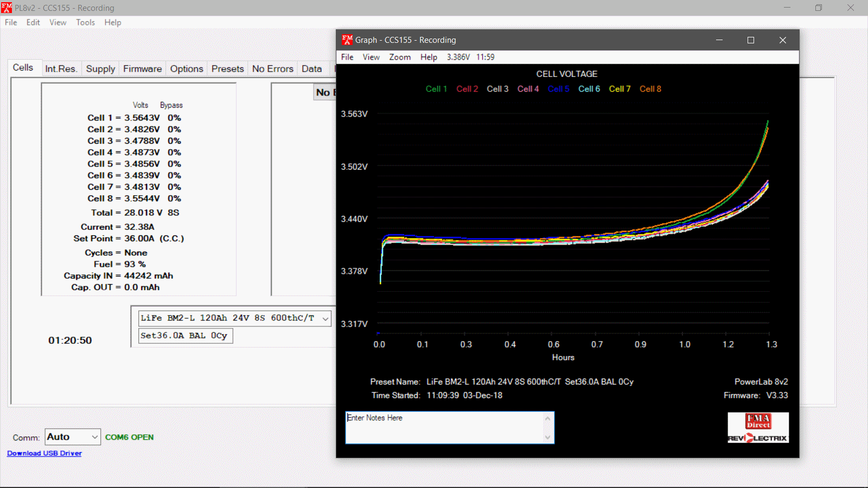Toggle Cell 8 legend entry

(x=650, y=89)
